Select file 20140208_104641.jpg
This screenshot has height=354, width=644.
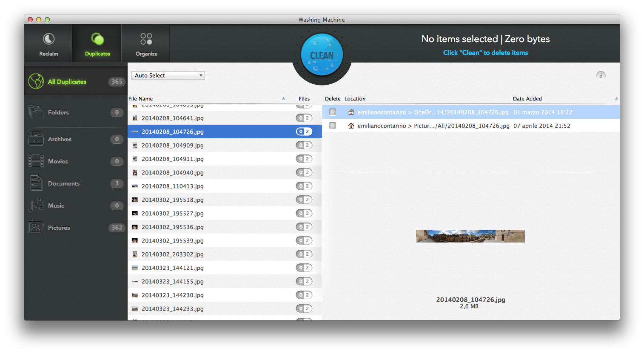(x=225, y=118)
